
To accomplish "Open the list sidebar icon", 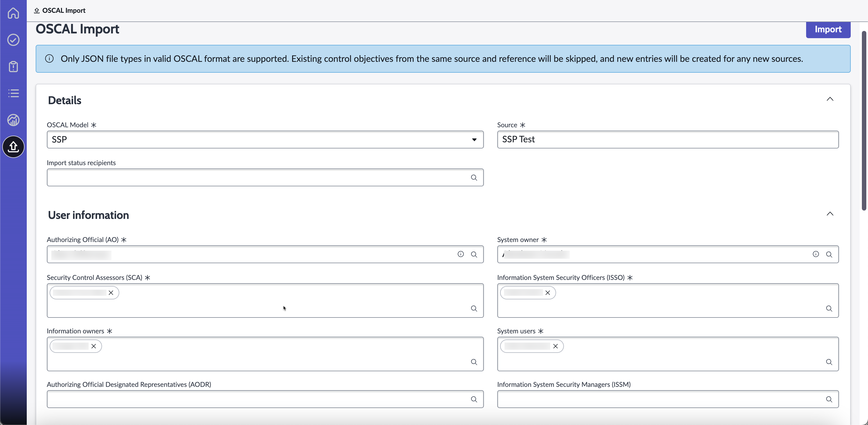I will pyautogui.click(x=13, y=93).
